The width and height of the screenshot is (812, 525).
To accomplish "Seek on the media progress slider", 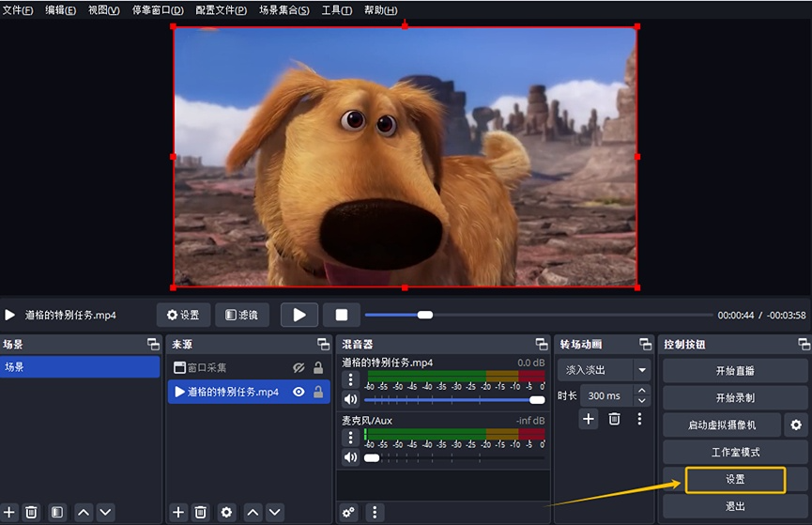I will point(539,316).
